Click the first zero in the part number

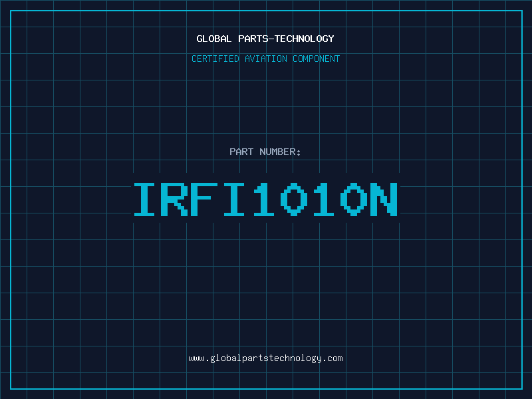coord(295,199)
